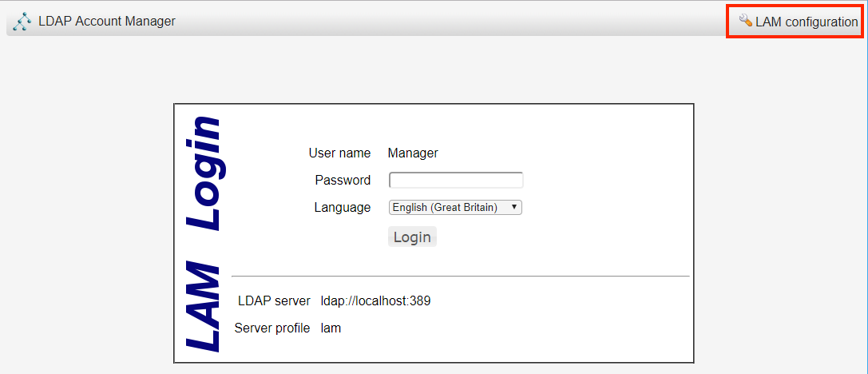Click the ldap://localhost:389 server address
Screen dimensions: 868x374
click(375, 301)
